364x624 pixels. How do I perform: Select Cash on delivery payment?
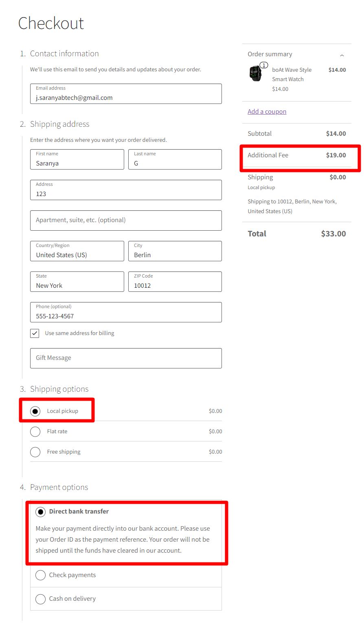[x=41, y=599]
